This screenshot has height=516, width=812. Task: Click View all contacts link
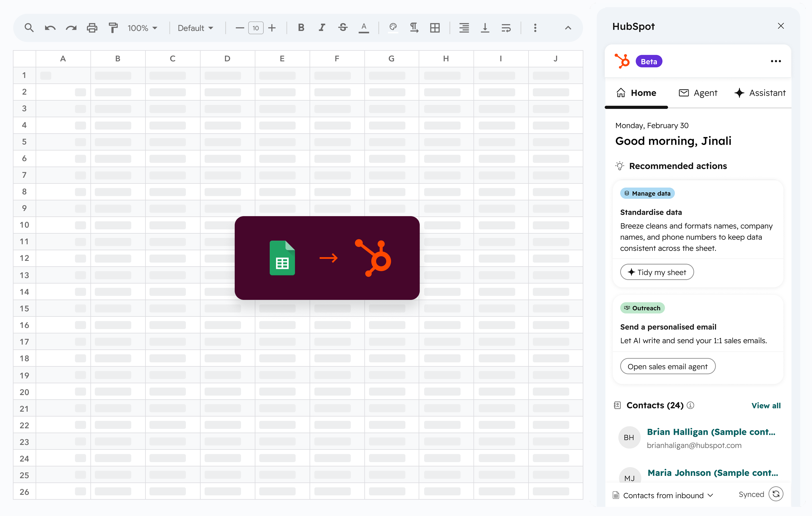[766, 406]
